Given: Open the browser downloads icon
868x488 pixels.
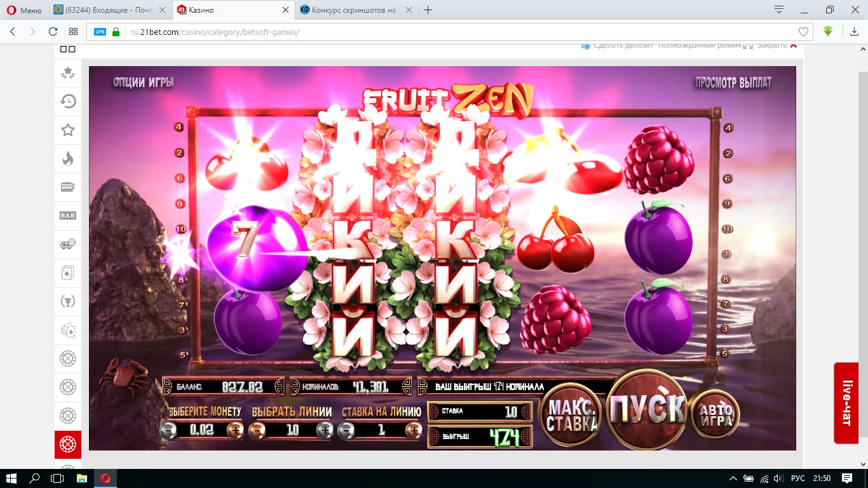Looking at the screenshot, I should click(854, 32).
